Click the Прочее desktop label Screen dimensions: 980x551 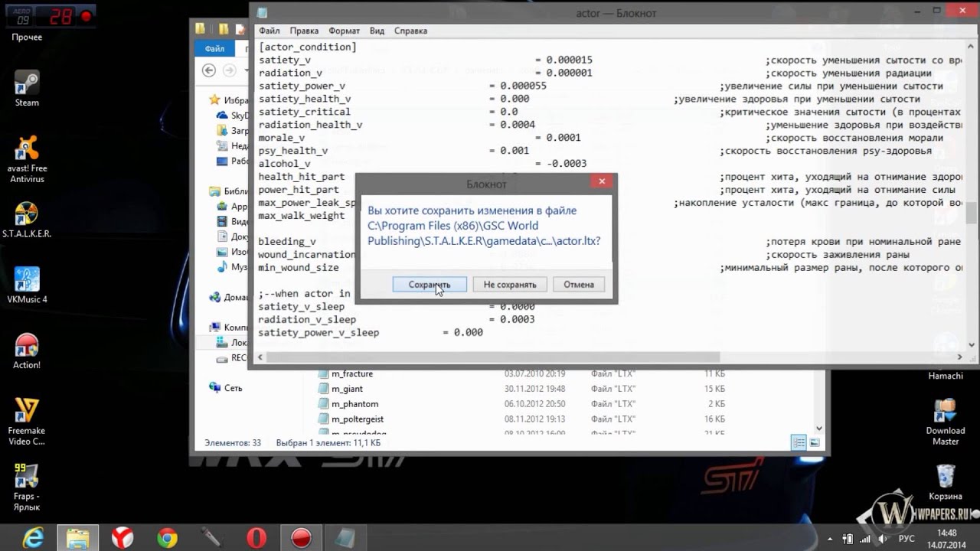pos(27,37)
